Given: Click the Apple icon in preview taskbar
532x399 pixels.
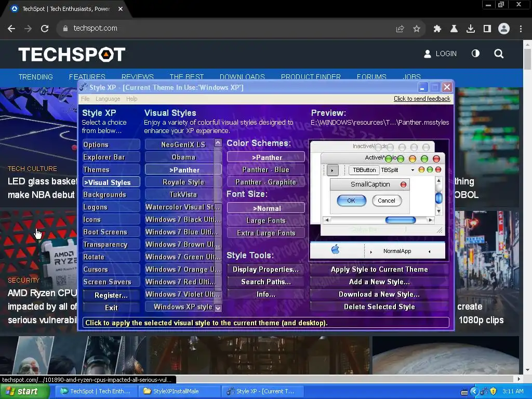Looking at the screenshot, I should coord(335,250).
